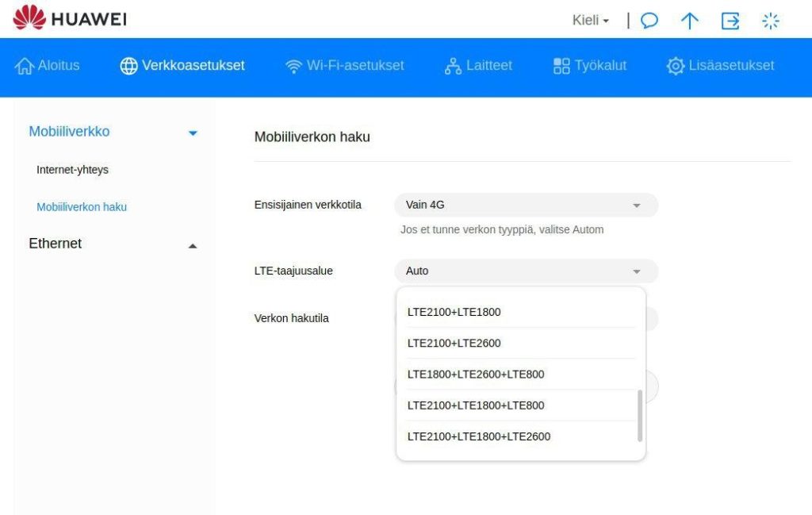This screenshot has height=515, width=812.
Task: Click the loading spinner icon
Action: (x=771, y=21)
